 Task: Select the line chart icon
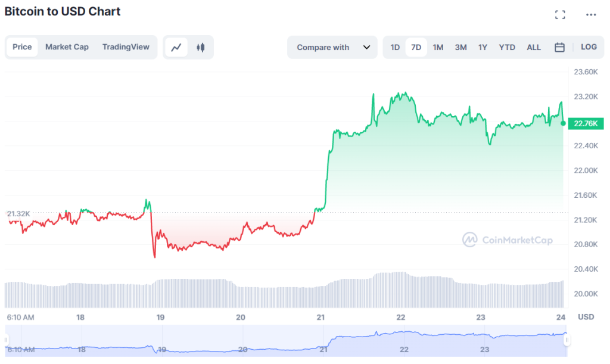pyautogui.click(x=176, y=46)
